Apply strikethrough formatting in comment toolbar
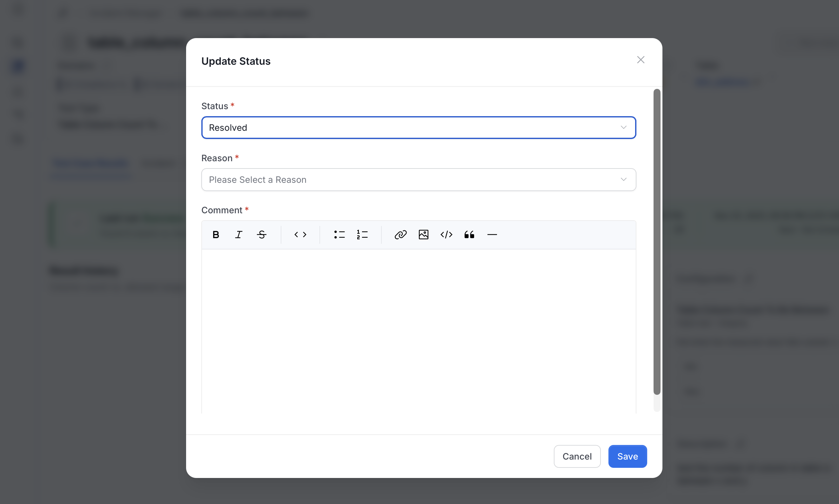Image resolution: width=839 pixels, height=504 pixels. [x=261, y=235]
